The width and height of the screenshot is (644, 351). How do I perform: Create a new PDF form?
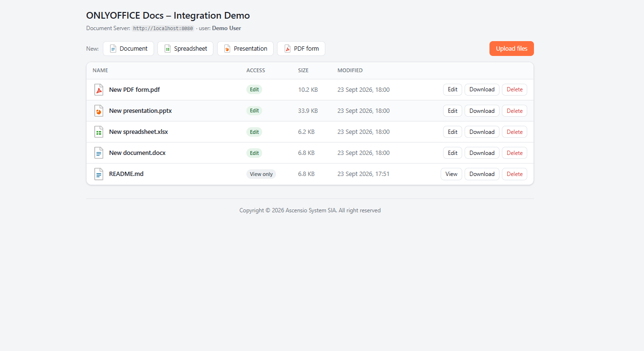(301, 48)
